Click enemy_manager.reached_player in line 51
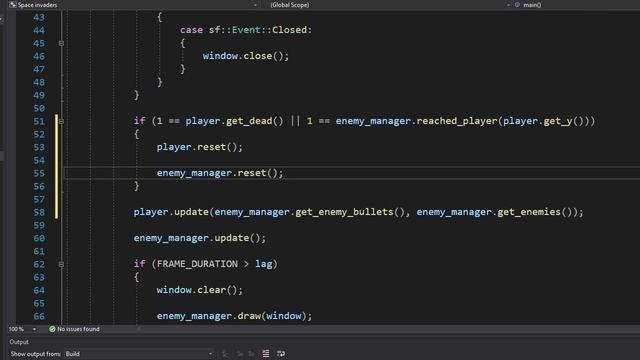 416,121
